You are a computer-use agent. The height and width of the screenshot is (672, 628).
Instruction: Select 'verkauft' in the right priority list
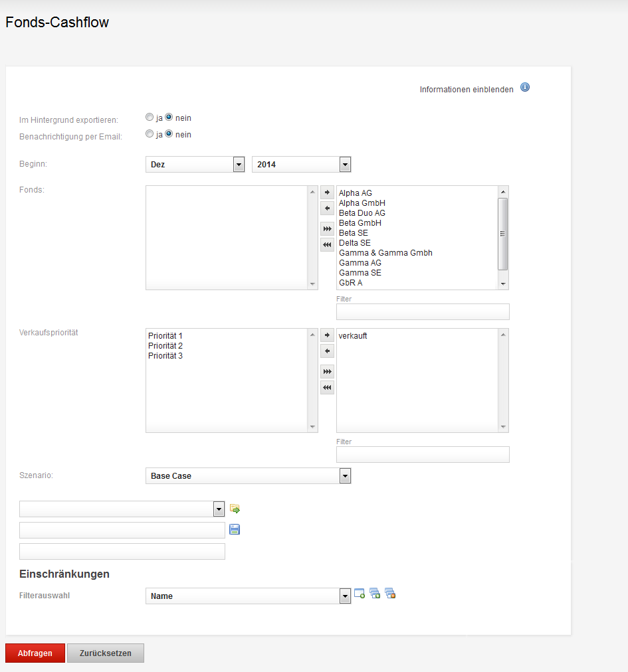tap(353, 336)
